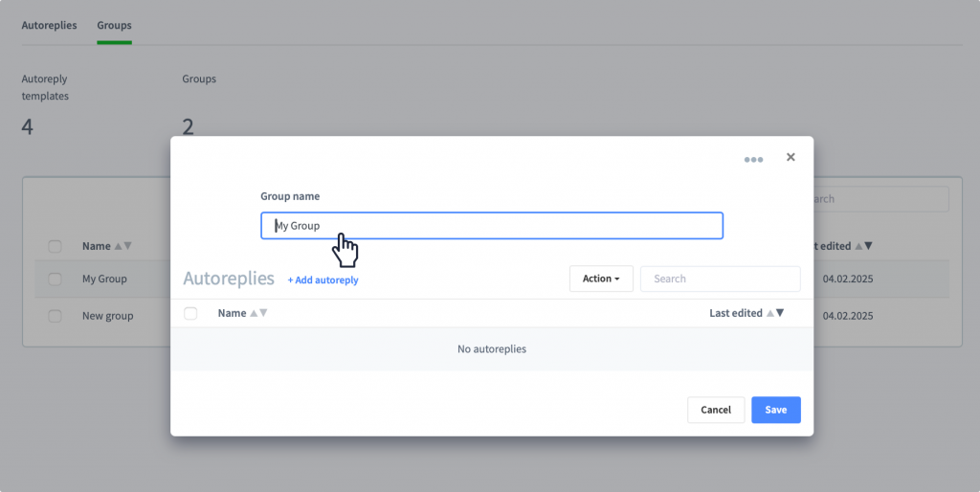The image size is (980, 492).
Task: Sort background table by last edited arrows
Action: (863, 246)
